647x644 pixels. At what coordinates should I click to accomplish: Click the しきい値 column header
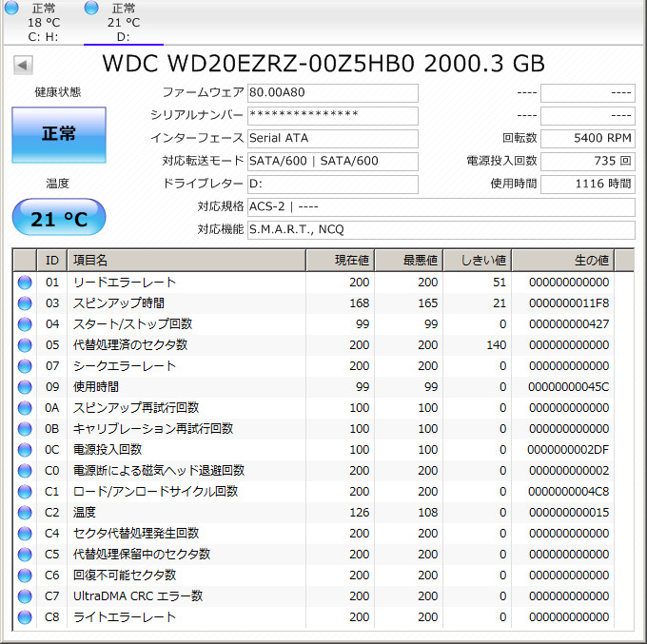478,261
